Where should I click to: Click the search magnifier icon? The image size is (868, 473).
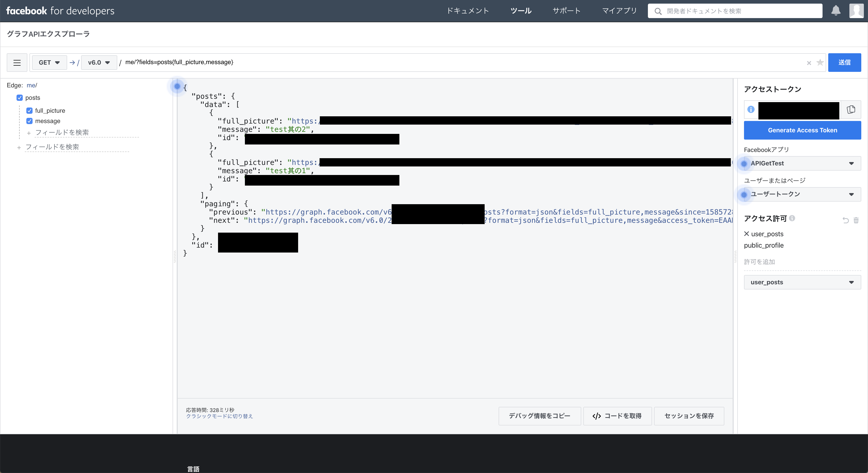click(658, 11)
